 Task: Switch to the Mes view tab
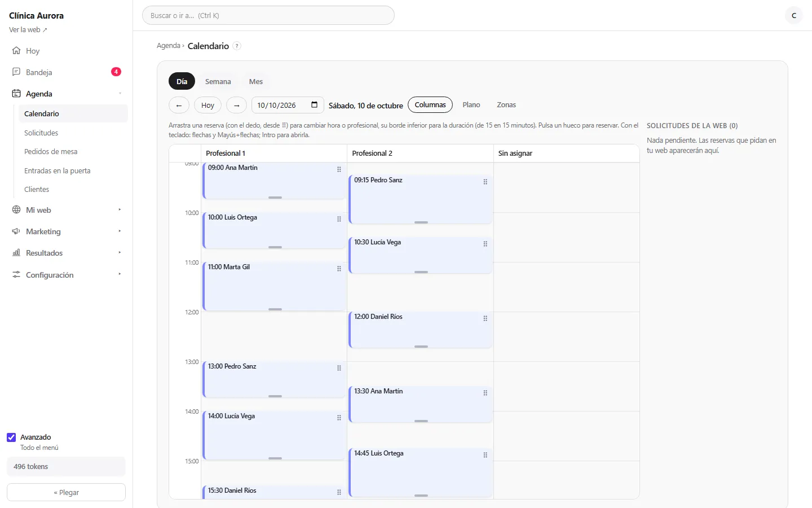tap(256, 81)
